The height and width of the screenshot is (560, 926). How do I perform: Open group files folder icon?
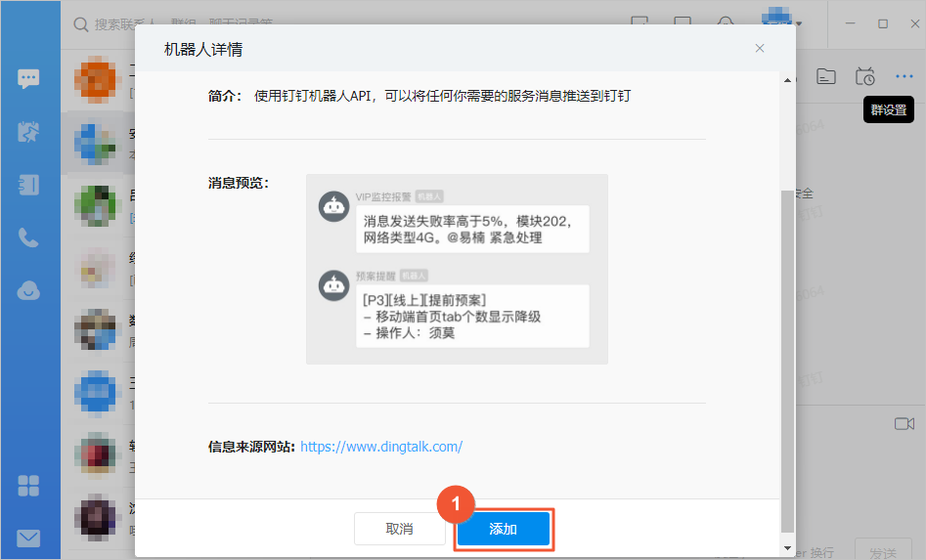[825, 76]
